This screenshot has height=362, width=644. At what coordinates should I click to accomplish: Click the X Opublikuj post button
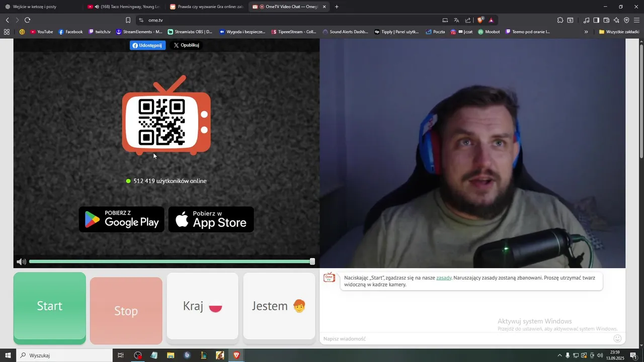(x=186, y=45)
